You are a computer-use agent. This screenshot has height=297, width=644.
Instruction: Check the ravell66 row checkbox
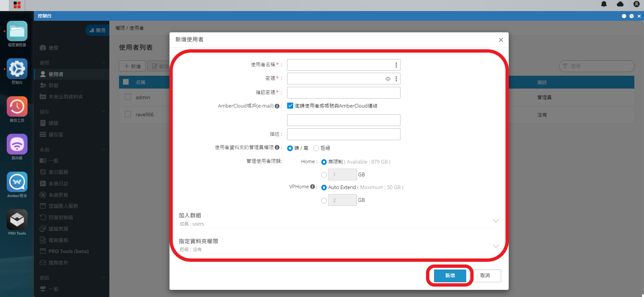click(128, 114)
